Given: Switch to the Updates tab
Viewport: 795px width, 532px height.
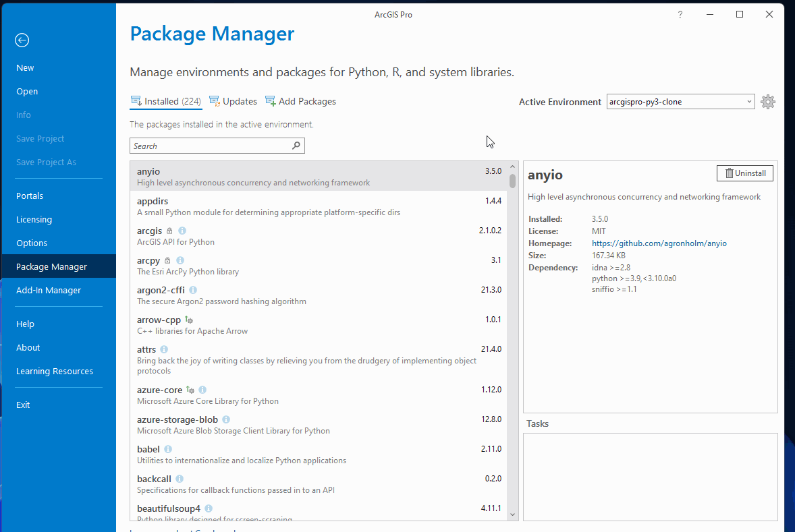Looking at the screenshot, I should (233, 101).
